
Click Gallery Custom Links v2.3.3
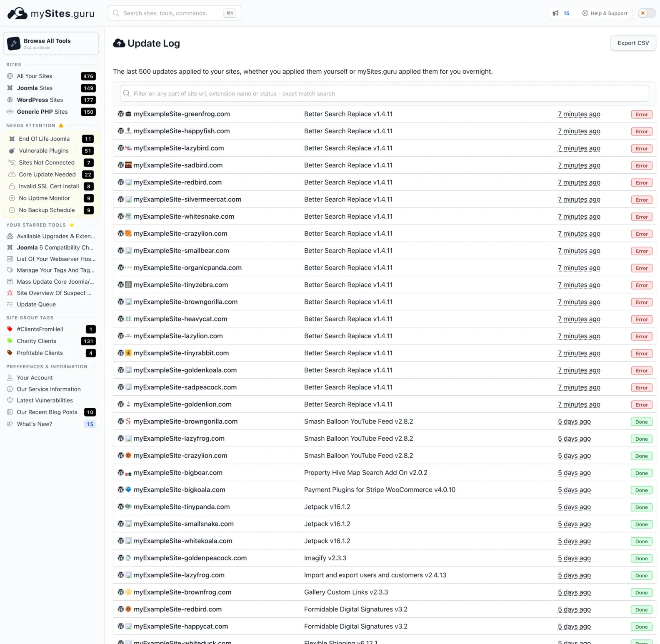[x=346, y=592]
